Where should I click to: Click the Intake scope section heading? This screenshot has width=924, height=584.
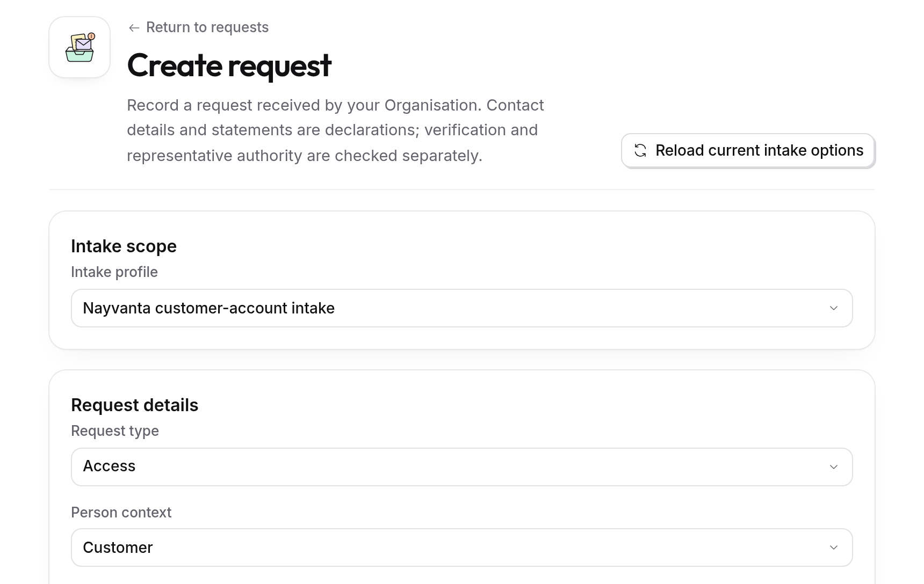124,246
